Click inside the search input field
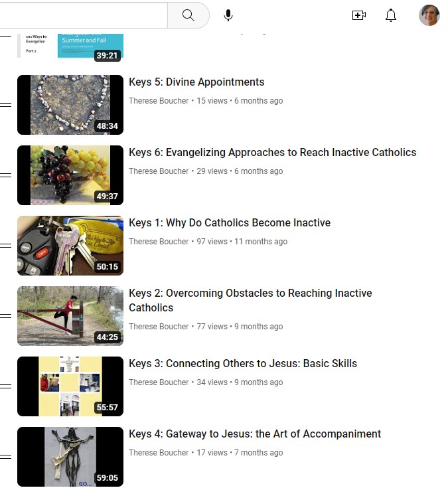This screenshot has height=488, width=448. (x=84, y=15)
